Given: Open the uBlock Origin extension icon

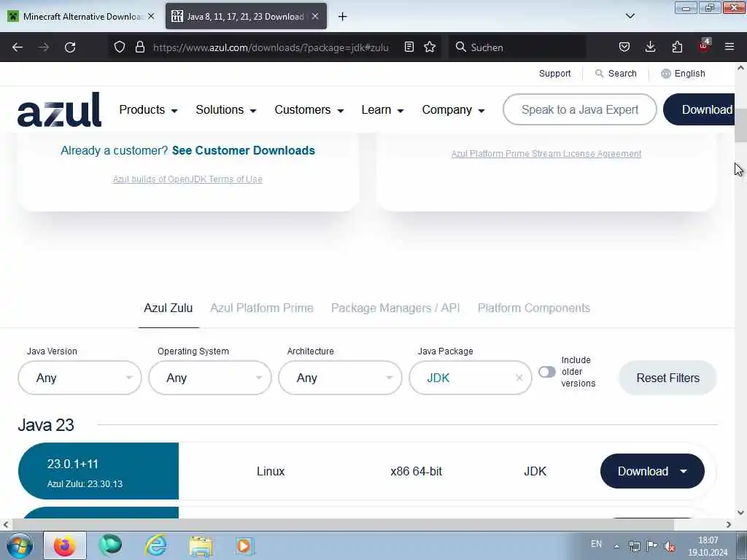Looking at the screenshot, I should coord(704,46).
